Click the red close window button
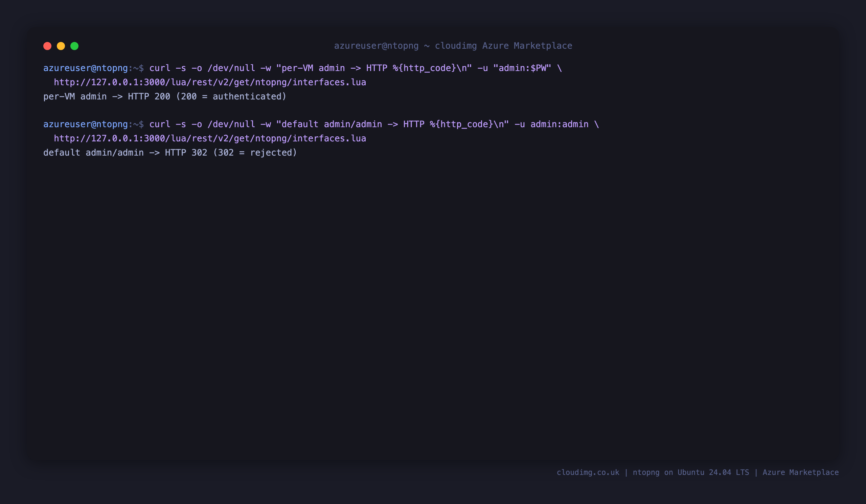866x504 pixels. (47, 46)
